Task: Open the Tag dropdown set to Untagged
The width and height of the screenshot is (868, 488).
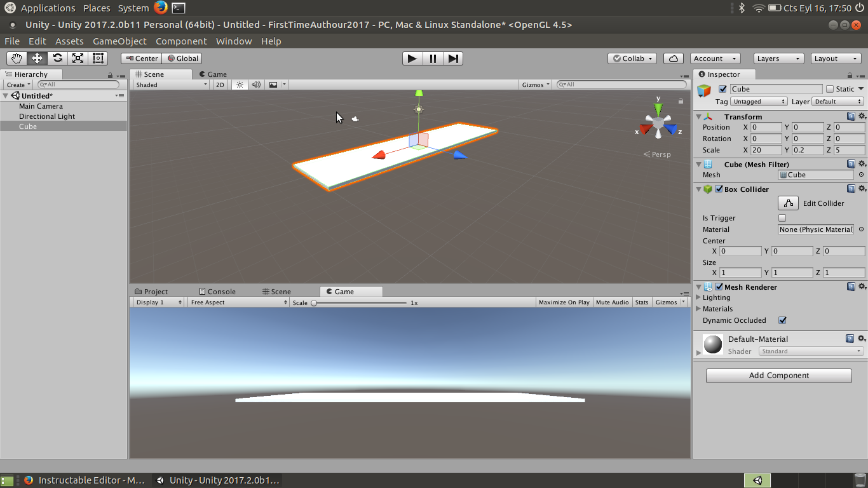Action: [x=759, y=102]
